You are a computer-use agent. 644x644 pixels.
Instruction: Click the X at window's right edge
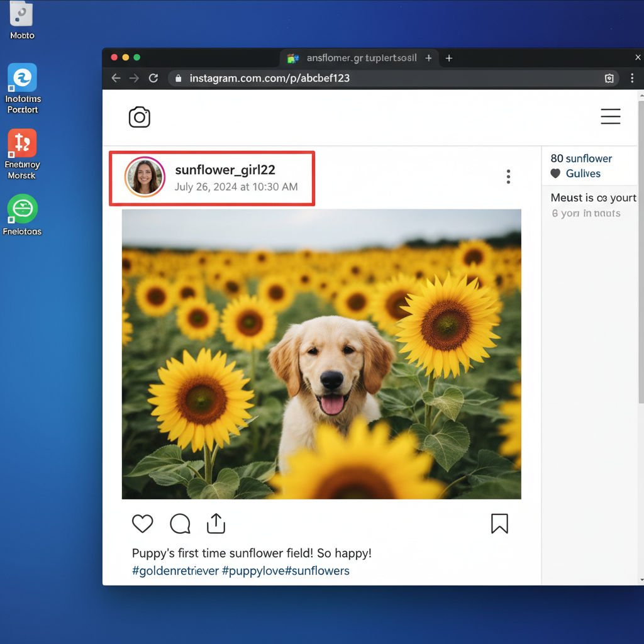click(638, 57)
